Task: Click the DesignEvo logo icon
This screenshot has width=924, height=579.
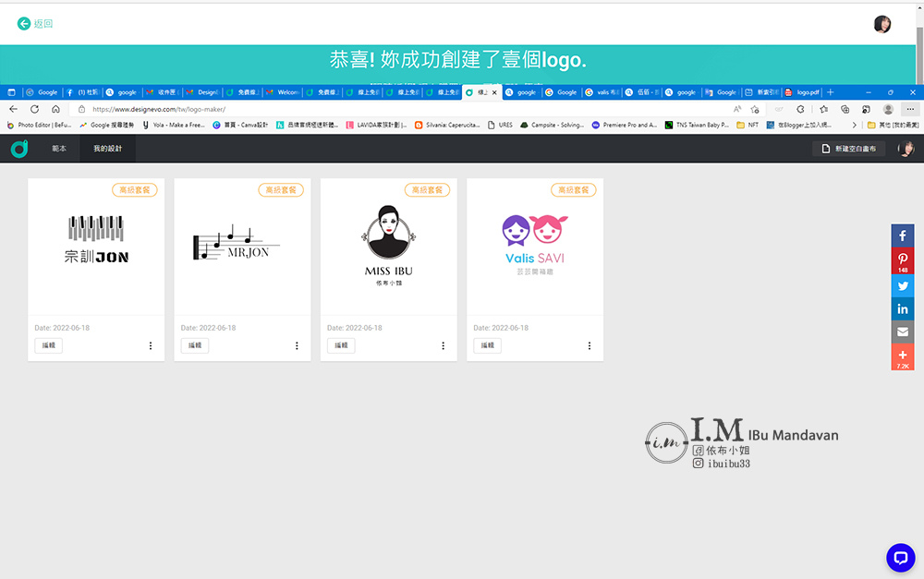Action: 18,147
